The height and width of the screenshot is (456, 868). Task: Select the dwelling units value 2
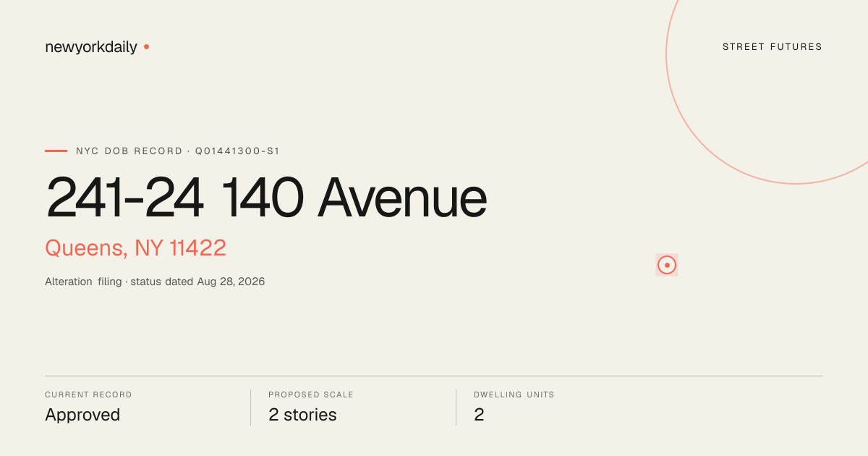click(x=479, y=415)
